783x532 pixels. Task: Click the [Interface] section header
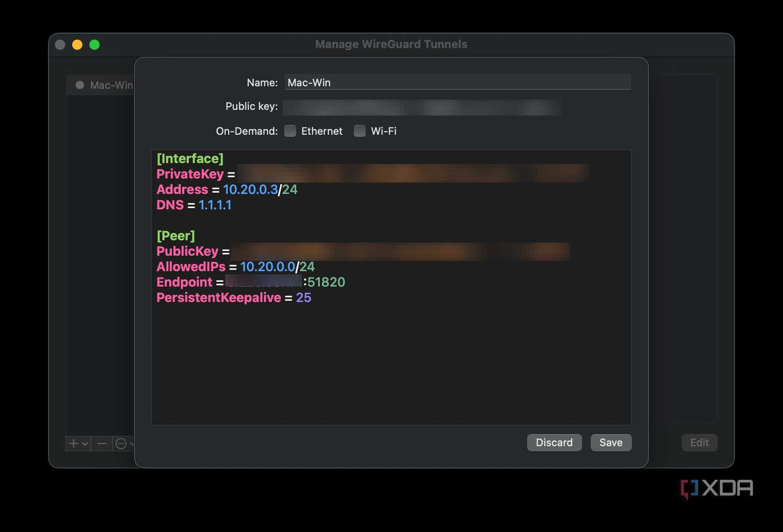point(190,158)
